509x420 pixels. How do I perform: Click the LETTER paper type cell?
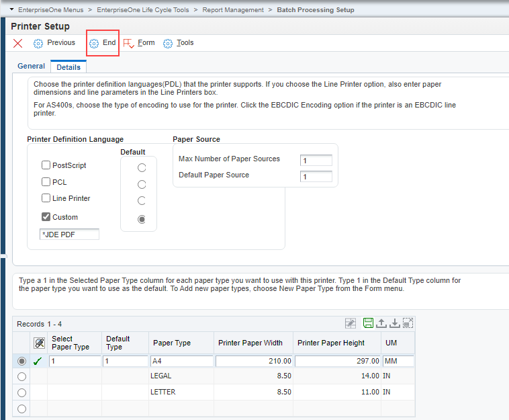click(181, 392)
